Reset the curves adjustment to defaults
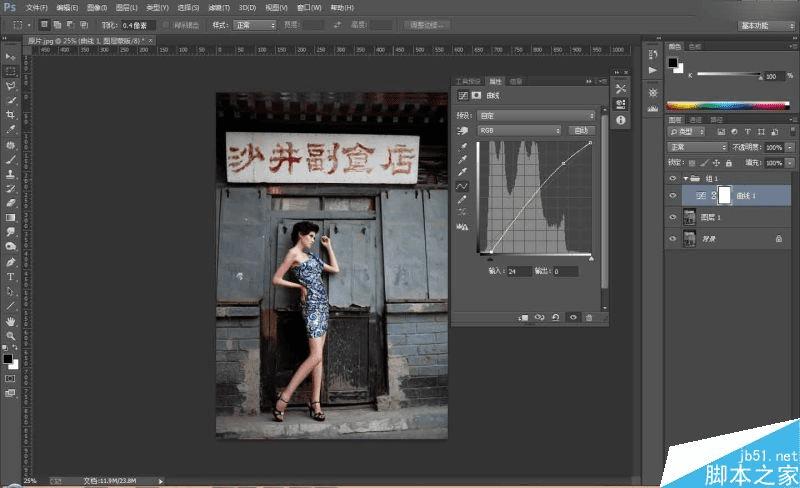This screenshot has width=800, height=488. [x=556, y=317]
